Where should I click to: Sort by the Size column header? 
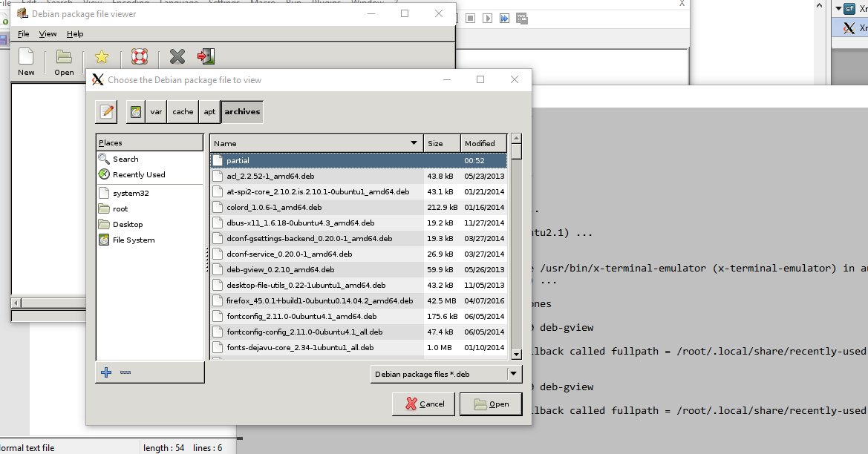coord(442,143)
